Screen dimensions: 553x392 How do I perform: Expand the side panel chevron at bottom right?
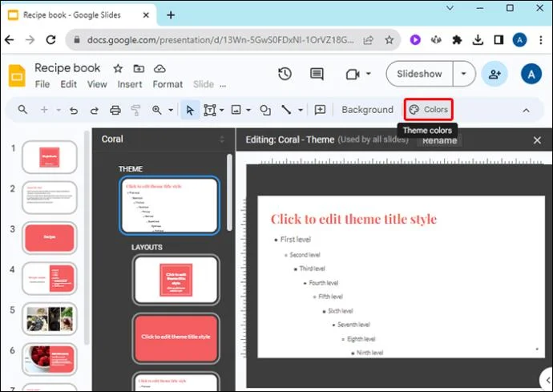click(x=547, y=380)
